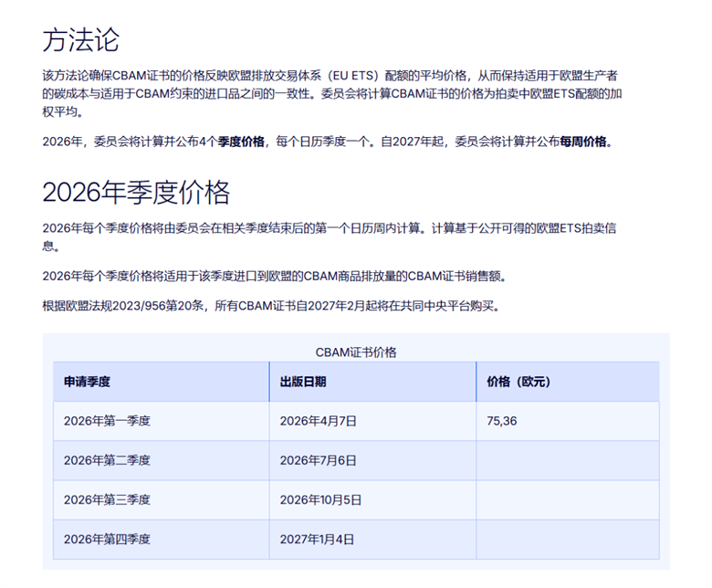Image resolution: width=712 pixels, height=588 pixels.
Task: Click the 申请季度 column header
Action: [162, 382]
